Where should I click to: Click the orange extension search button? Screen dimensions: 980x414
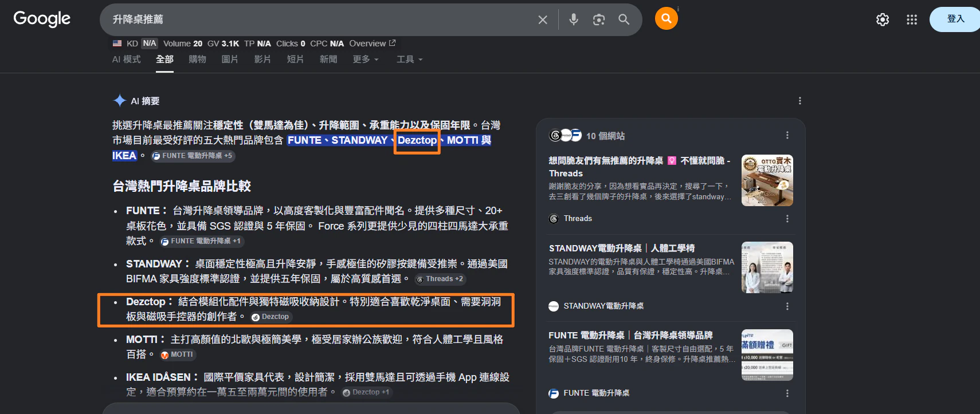tap(666, 18)
